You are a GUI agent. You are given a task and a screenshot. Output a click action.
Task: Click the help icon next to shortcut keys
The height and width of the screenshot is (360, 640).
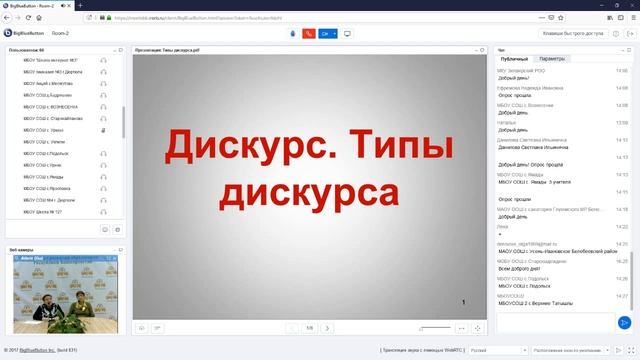pyautogui.click(x=616, y=33)
